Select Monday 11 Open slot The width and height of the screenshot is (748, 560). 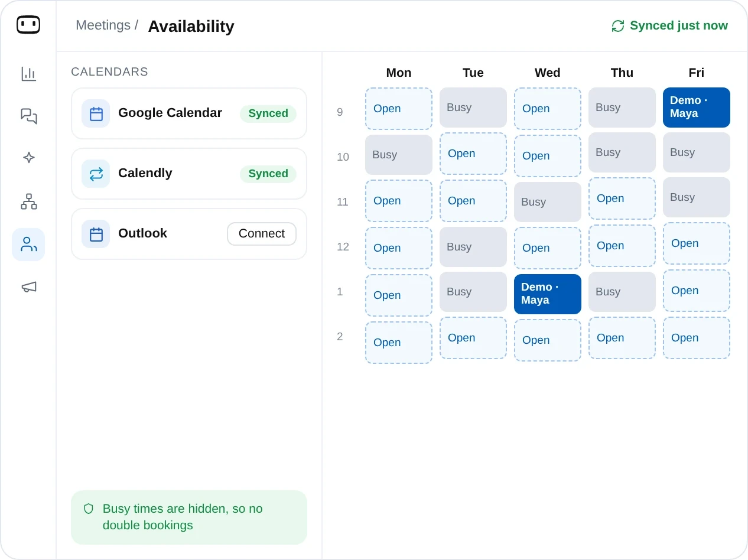point(399,201)
